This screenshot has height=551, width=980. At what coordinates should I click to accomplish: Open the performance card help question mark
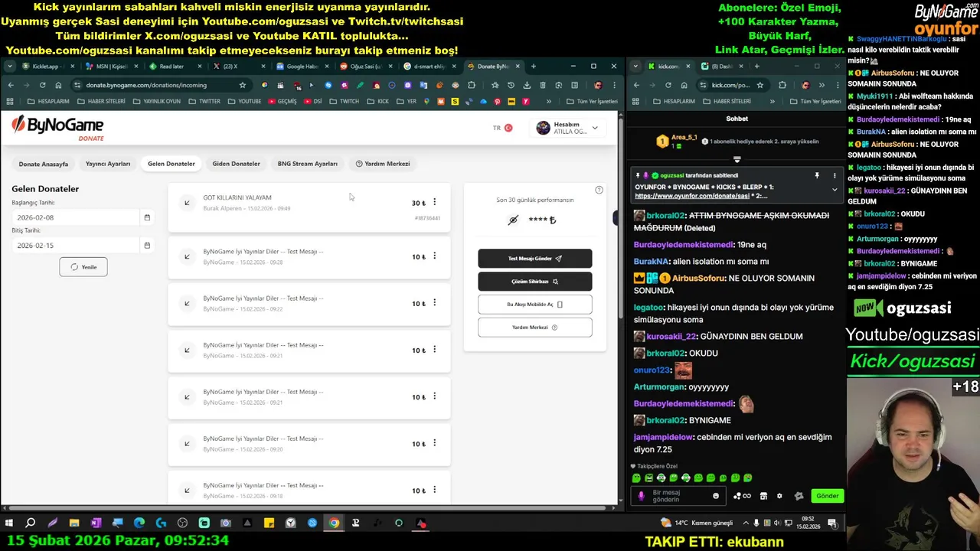click(x=599, y=190)
